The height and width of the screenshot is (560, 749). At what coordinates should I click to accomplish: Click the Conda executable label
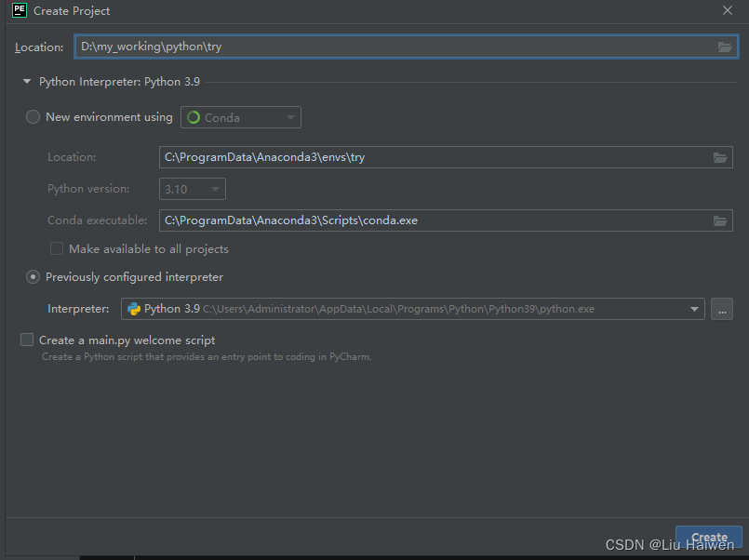coord(97,220)
